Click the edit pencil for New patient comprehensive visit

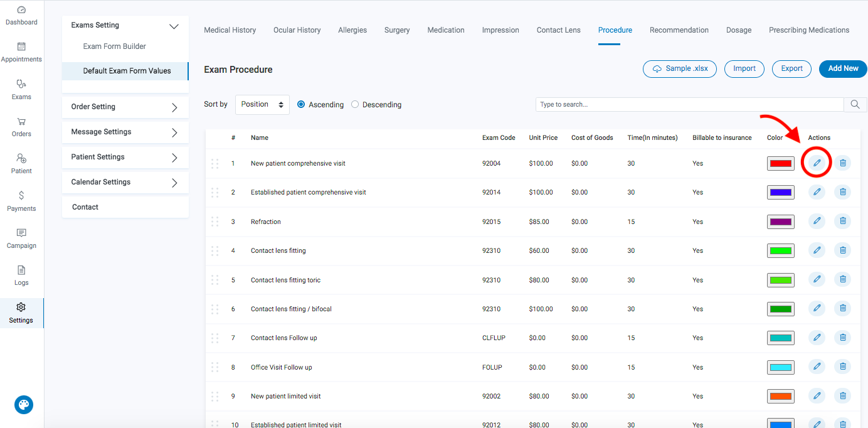[x=817, y=163]
